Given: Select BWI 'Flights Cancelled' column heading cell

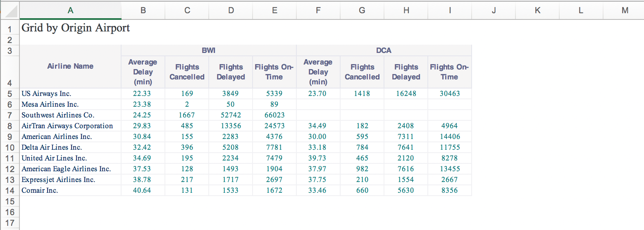Looking at the screenshot, I should [187, 72].
